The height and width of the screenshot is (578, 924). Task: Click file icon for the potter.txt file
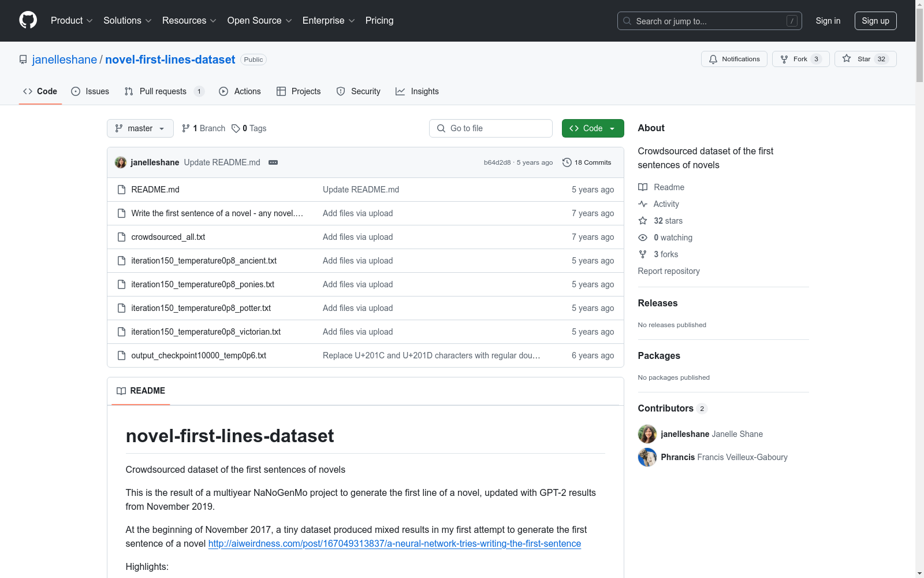(121, 308)
